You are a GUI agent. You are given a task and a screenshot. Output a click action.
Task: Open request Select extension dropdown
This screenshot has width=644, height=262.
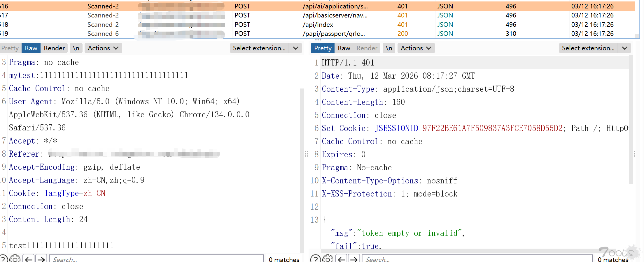click(266, 48)
